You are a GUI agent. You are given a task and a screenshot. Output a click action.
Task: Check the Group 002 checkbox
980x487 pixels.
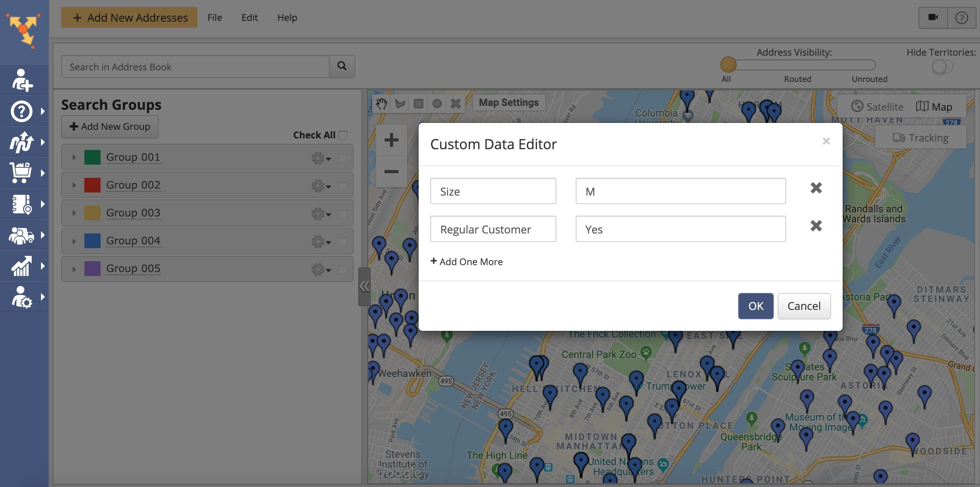pyautogui.click(x=343, y=186)
